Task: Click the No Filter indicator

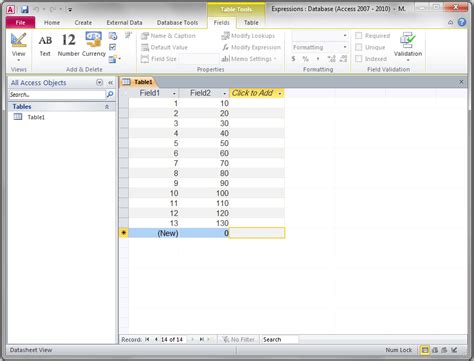Action: (x=238, y=339)
